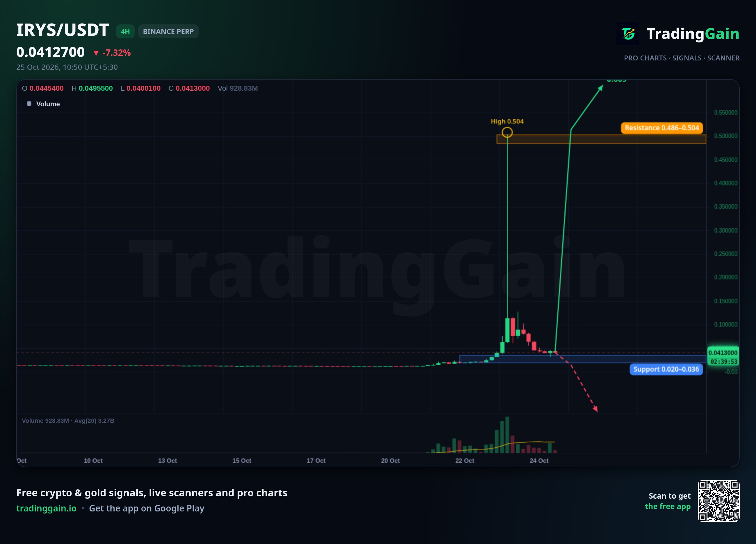Image resolution: width=756 pixels, height=544 pixels.
Task: Click the Scan to get the free app text
Action: (x=668, y=501)
